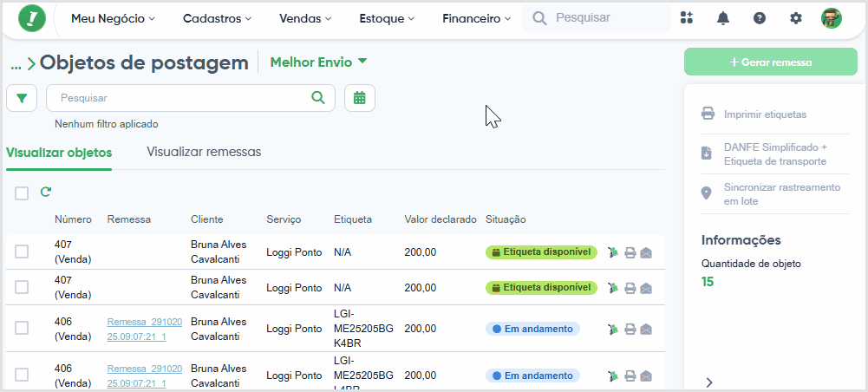The width and height of the screenshot is (868, 392).
Task: Expand the Melhor Envio dropdown
Action: [x=318, y=62]
